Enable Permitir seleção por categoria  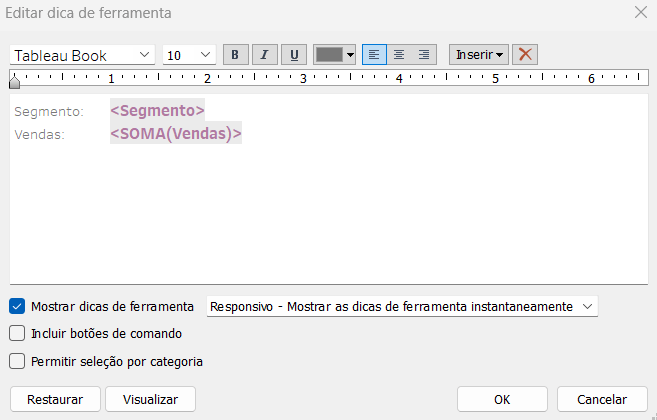point(17,361)
